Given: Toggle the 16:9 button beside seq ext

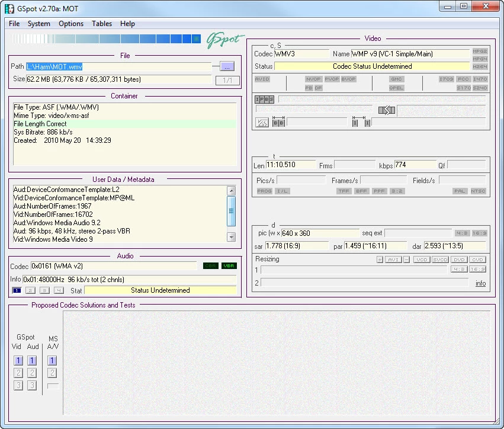Looking at the screenshot, I should (x=479, y=233).
